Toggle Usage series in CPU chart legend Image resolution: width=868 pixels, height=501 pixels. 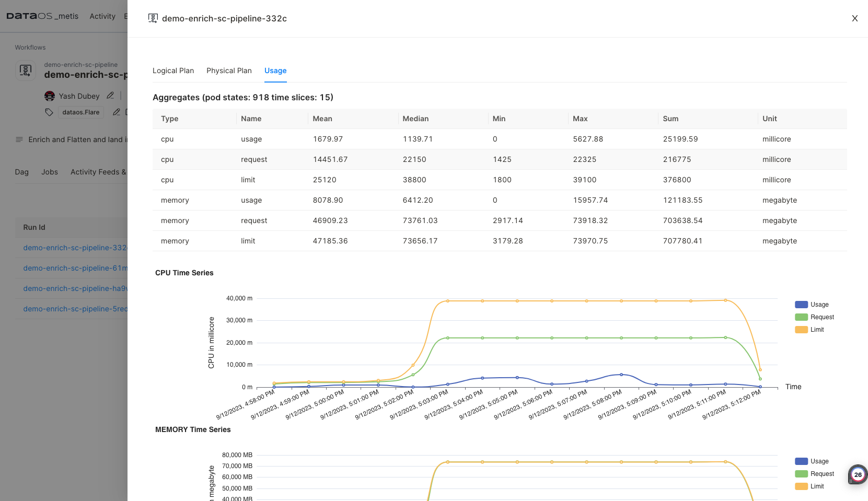pos(812,305)
